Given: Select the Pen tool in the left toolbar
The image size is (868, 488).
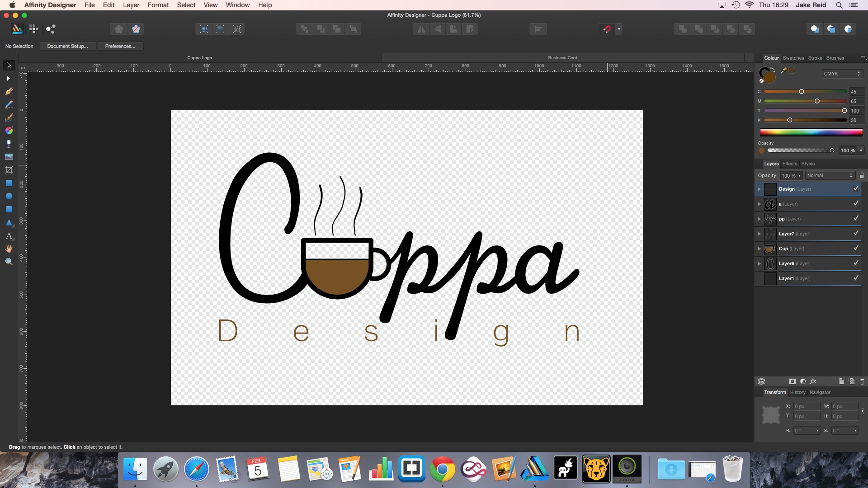Looking at the screenshot, I should point(9,91).
